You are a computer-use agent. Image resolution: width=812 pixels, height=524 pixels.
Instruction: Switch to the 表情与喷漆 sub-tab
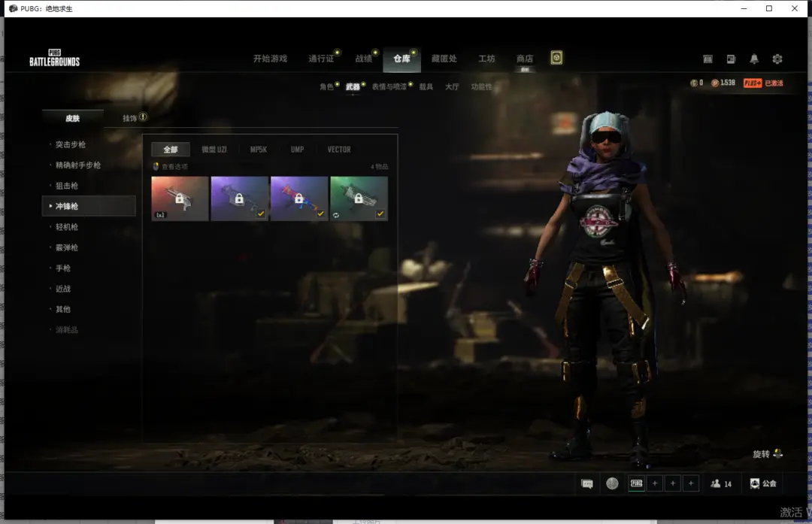point(389,86)
